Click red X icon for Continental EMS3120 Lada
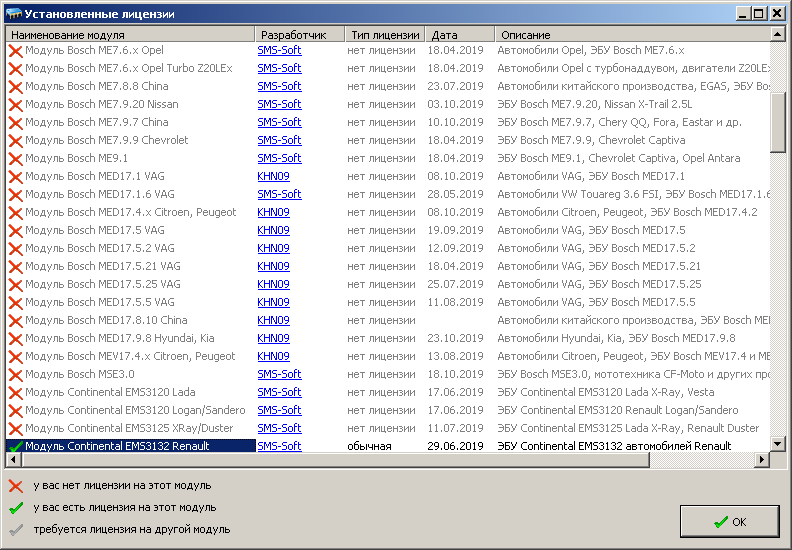The width and height of the screenshot is (792, 550). tap(15, 392)
